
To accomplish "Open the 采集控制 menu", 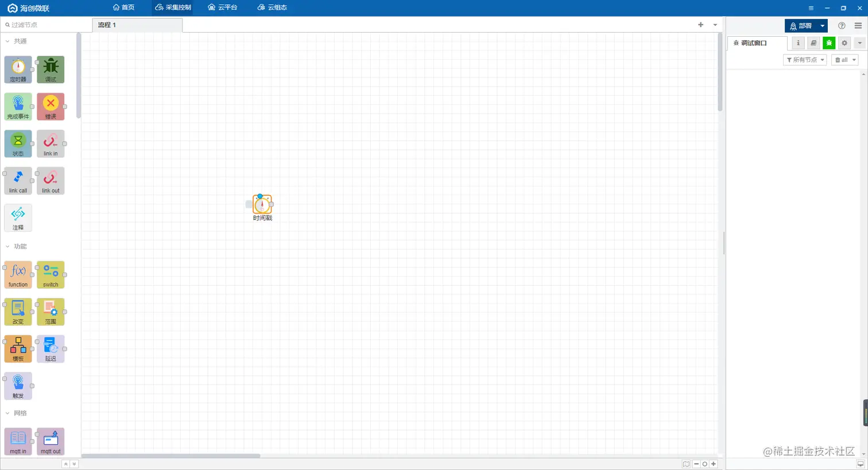I will coord(173,7).
